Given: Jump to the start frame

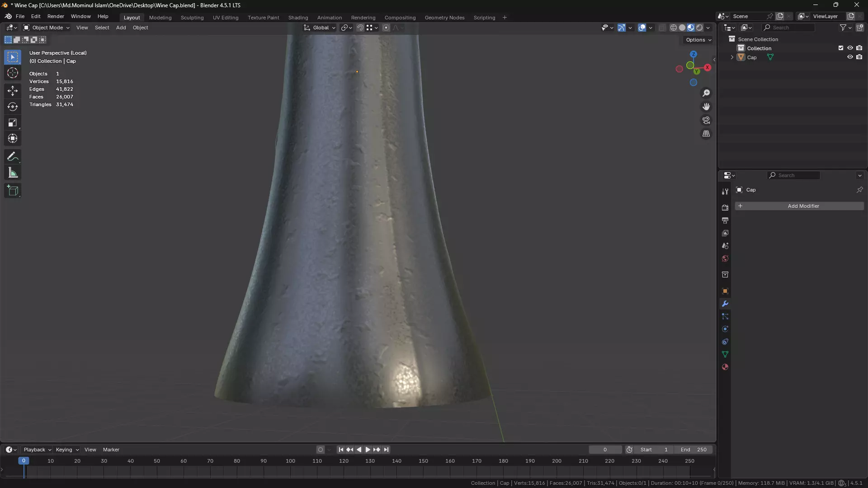Looking at the screenshot, I should pyautogui.click(x=341, y=450).
